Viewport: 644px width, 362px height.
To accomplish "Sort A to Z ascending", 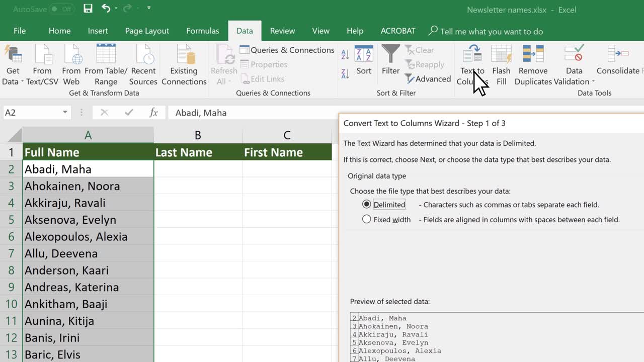I will pos(345,54).
